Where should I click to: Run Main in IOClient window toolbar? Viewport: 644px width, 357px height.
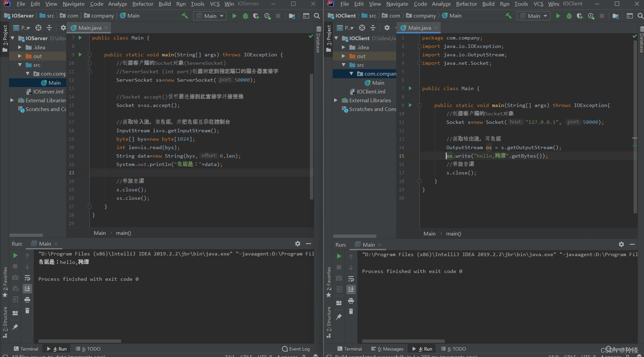[x=558, y=16]
